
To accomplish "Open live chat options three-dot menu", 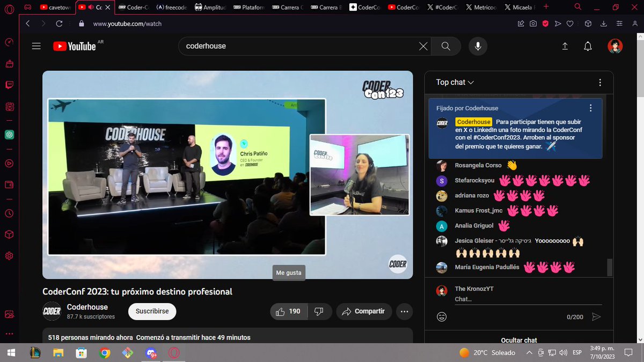I will click(x=600, y=83).
